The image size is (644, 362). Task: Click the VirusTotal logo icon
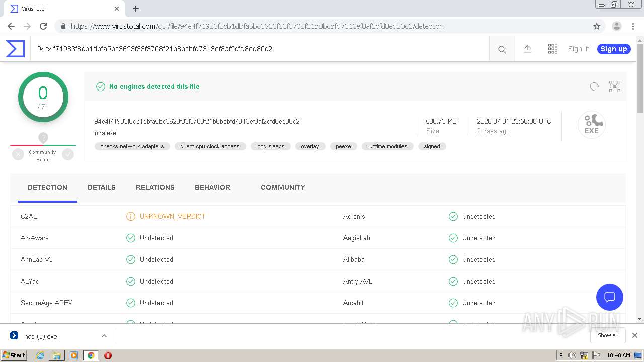(x=15, y=49)
